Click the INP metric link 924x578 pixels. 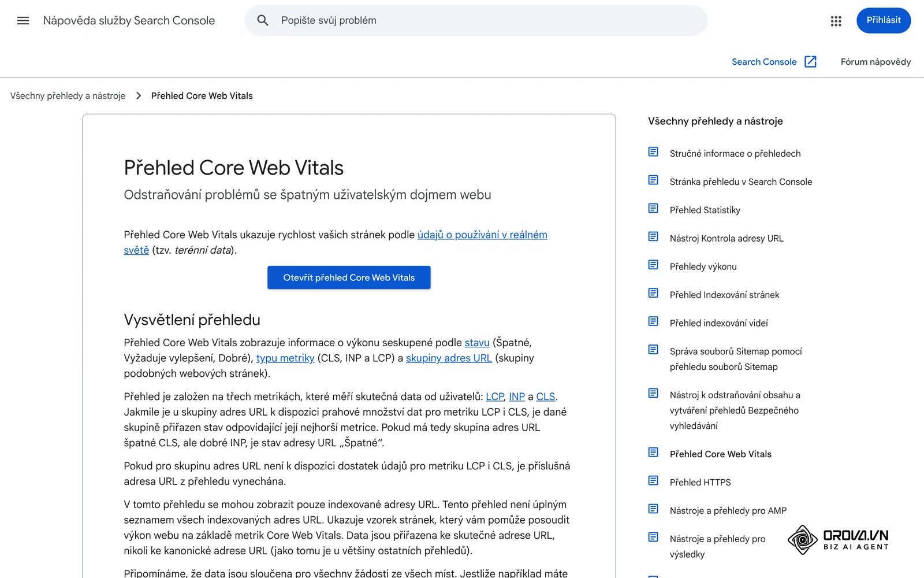coord(517,397)
